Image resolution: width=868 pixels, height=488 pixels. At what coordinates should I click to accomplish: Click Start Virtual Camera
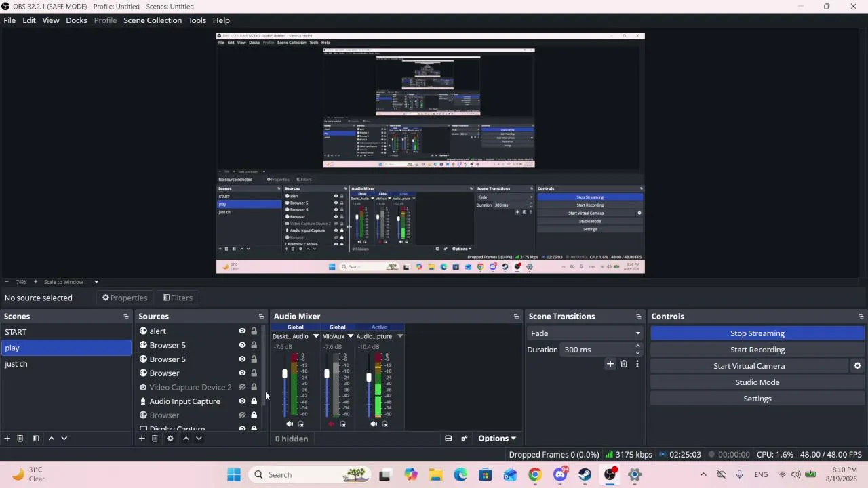pyautogui.click(x=749, y=366)
